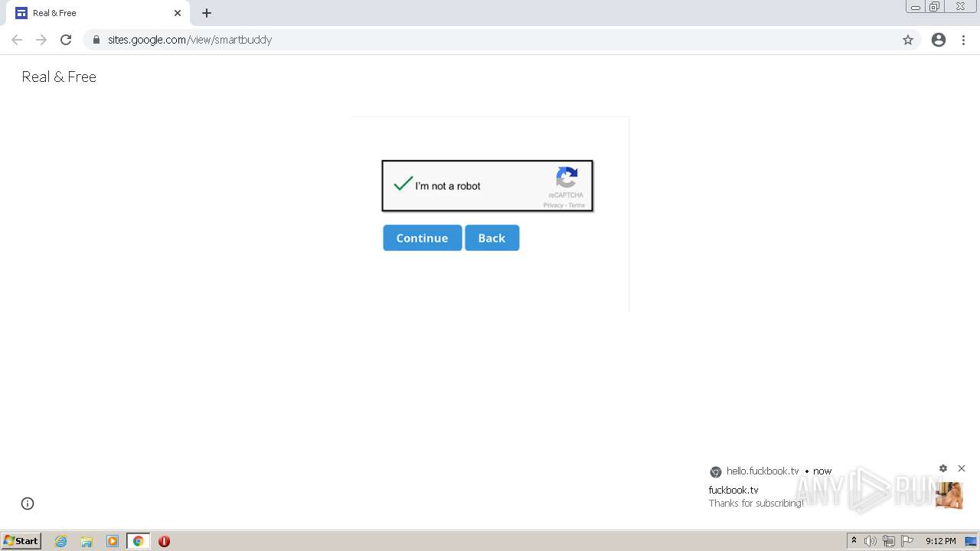Click the 9:12 PM system clock
The image size is (980, 551).
point(940,541)
